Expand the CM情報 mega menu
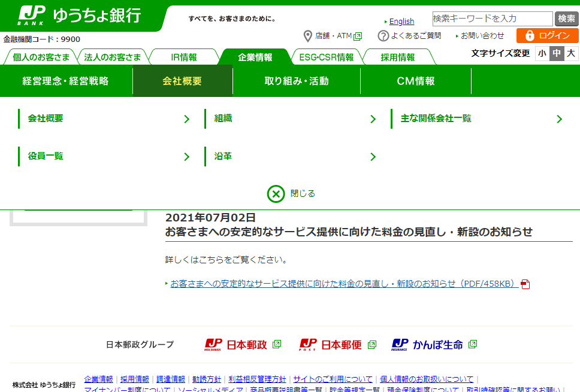580x392 pixels. point(416,81)
